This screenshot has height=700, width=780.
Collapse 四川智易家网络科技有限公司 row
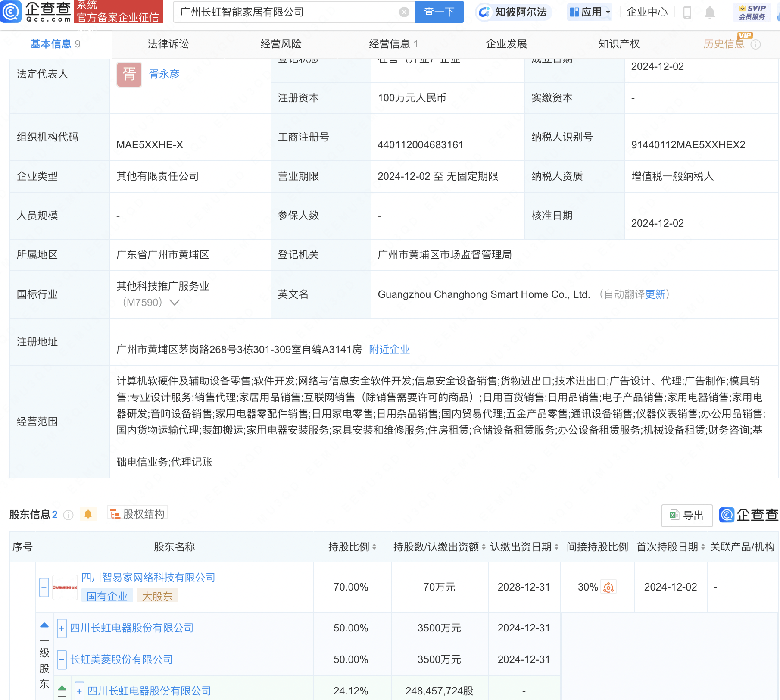[44, 587]
